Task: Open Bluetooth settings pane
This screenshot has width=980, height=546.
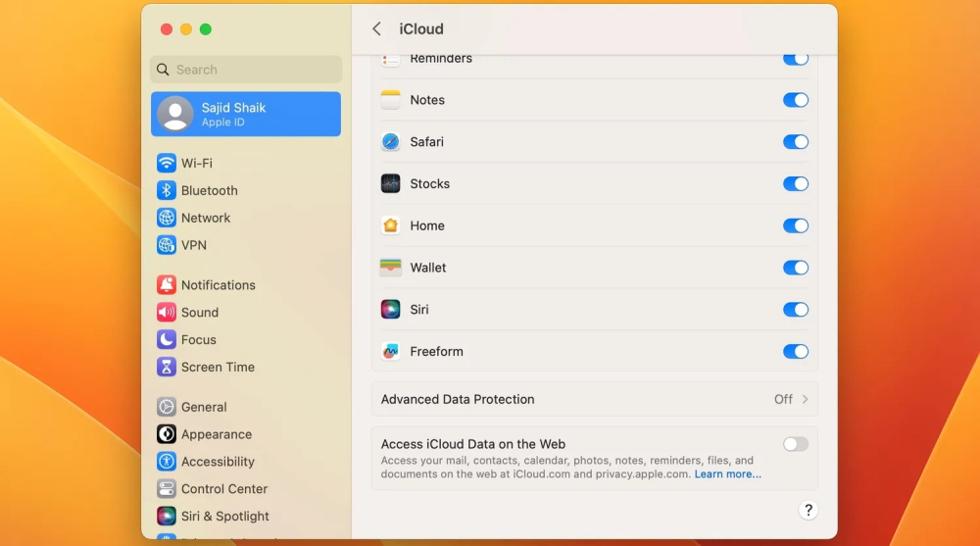Action: point(246,191)
